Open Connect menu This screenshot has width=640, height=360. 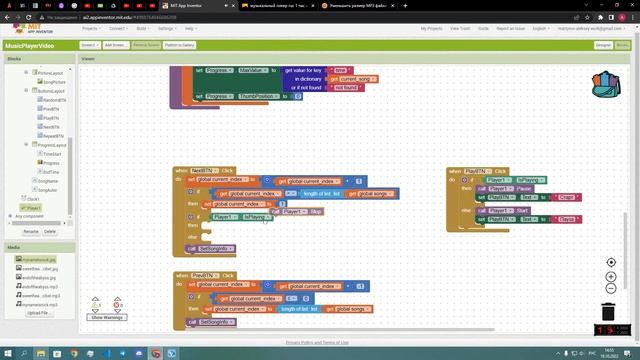(118, 29)
